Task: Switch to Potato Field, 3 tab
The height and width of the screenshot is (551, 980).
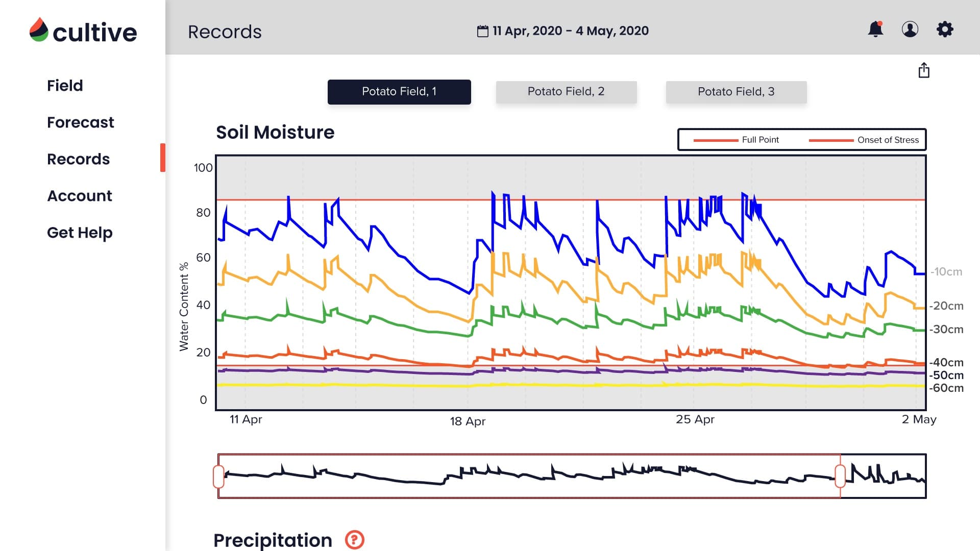Action: pyautogui.click(x=736, y=92)
